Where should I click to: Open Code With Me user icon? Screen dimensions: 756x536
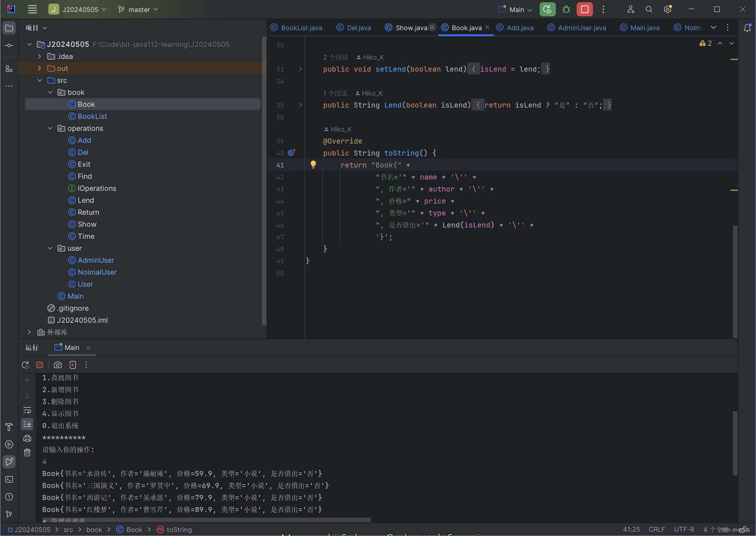tap(631, 9)
